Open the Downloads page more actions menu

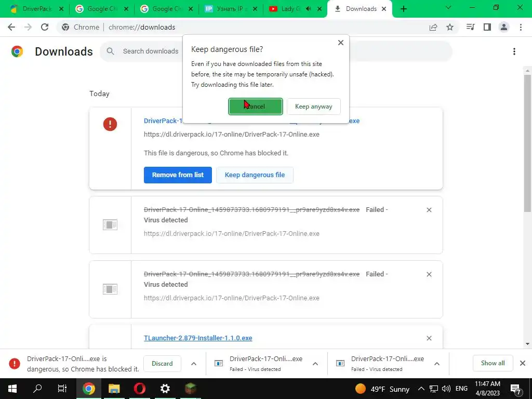[x=514, y=51]
